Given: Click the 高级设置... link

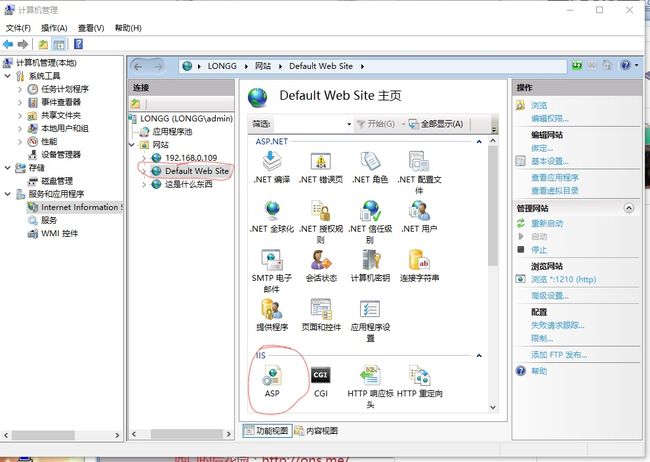Looking at the screenshot, I should tap(550, 296).
